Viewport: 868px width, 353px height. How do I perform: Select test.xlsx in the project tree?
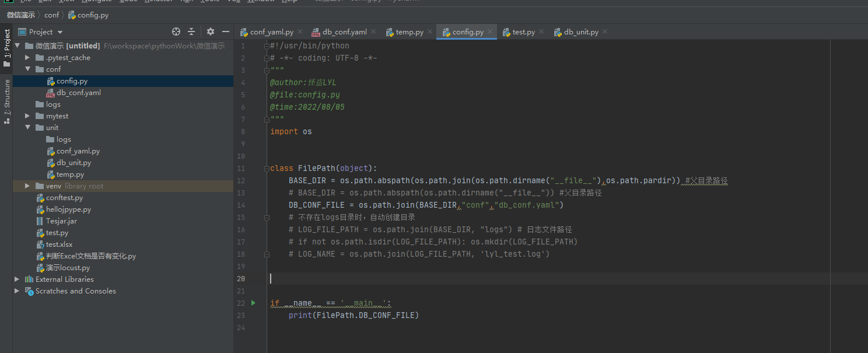point(123,244)
